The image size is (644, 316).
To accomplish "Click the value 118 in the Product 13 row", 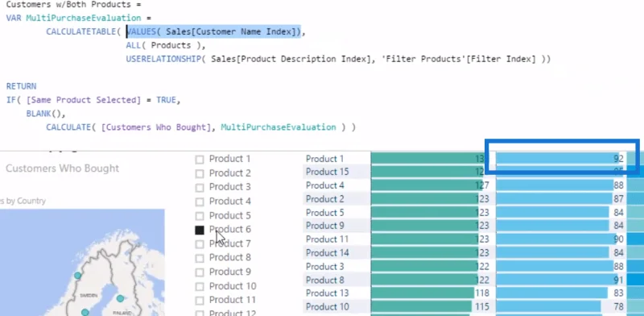I will [481, 293].
